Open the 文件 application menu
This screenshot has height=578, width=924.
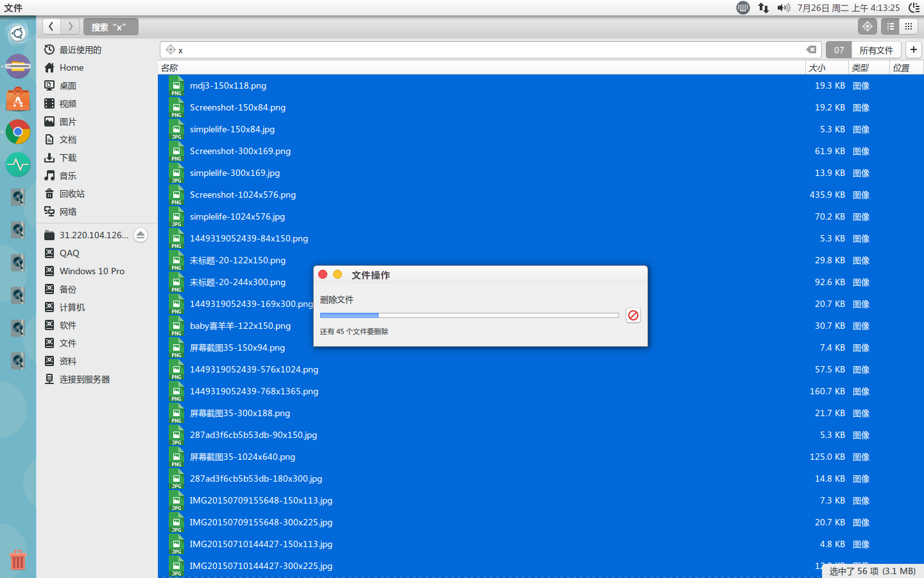pos(13,8)
